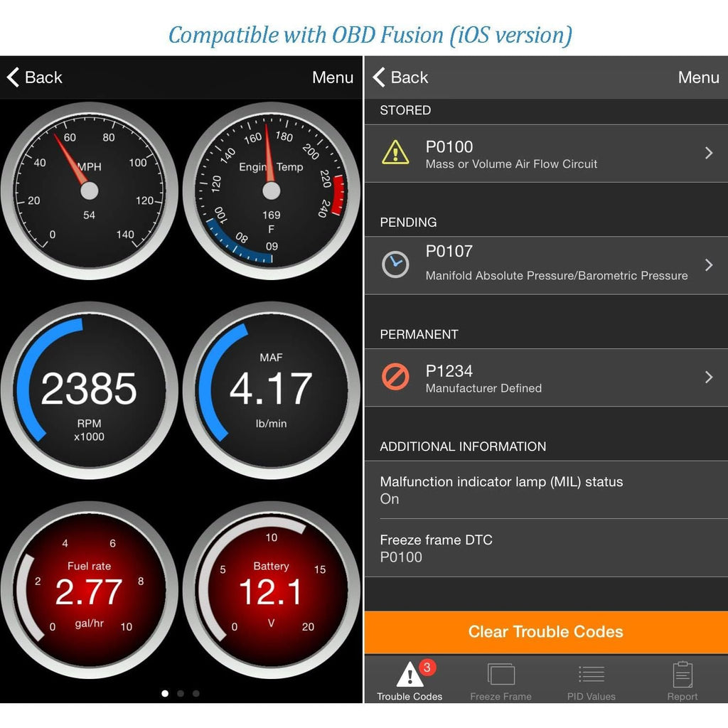The height and width of the screenshot is (728, 728).
Task: Expand P1234 details with the chevron
Action: (x=709, y=377)
